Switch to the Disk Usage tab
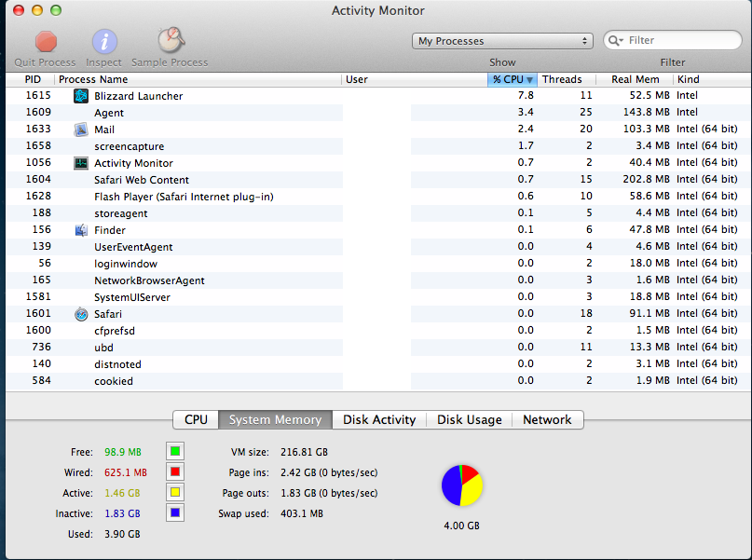Image resolution: width=752 pixels, height=560 pixels. coord(469,419)
